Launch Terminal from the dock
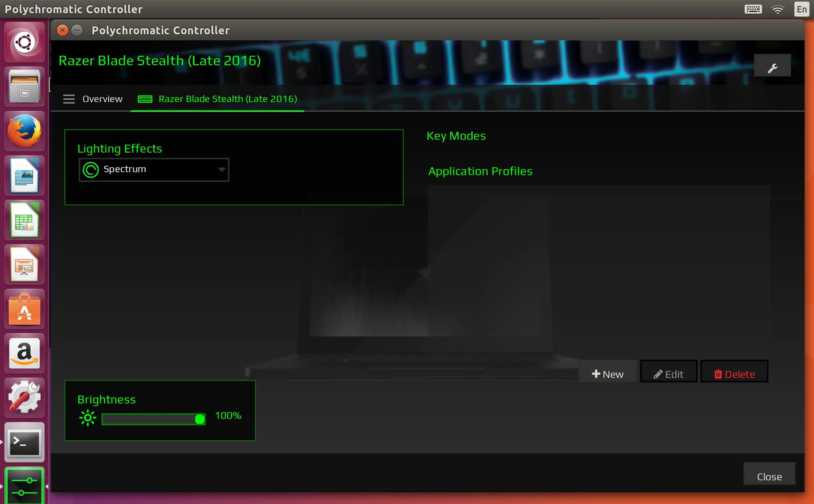Screen dimensions: 814x504 tap(24, 442)
